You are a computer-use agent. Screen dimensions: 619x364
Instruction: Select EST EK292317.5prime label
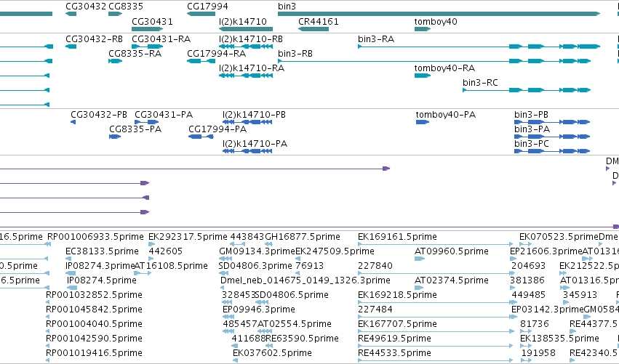tap(188, 237)
